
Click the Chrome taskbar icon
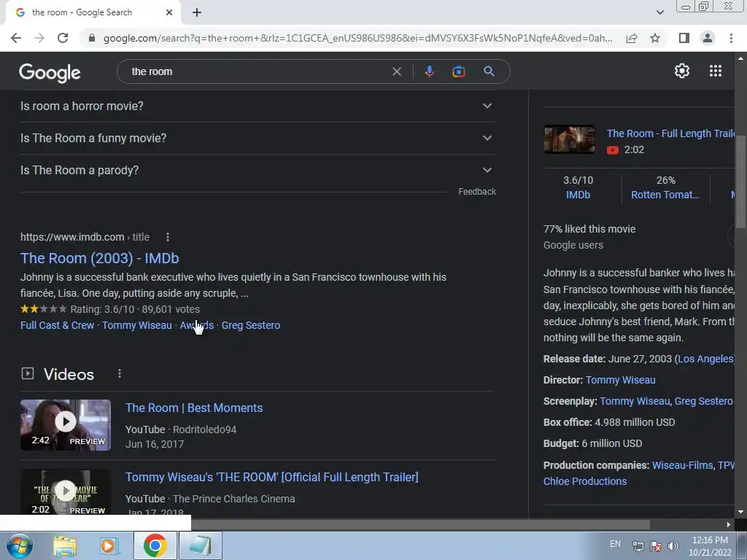[155, 545]
